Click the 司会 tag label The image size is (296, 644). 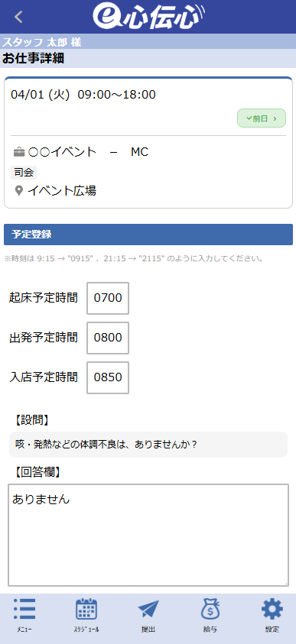(x=24, y=173)
